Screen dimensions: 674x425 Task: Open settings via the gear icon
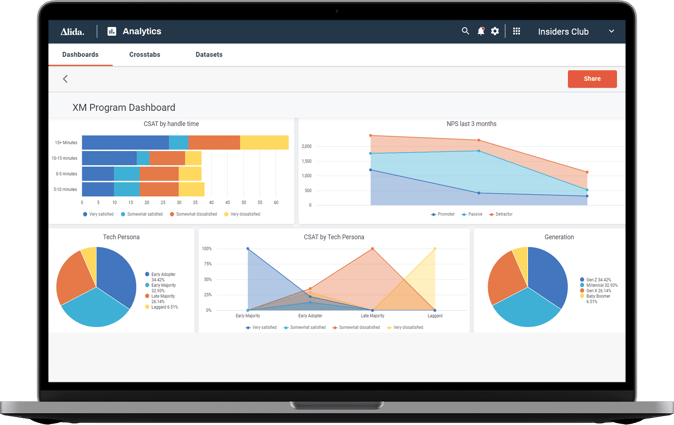pos(494,31)
